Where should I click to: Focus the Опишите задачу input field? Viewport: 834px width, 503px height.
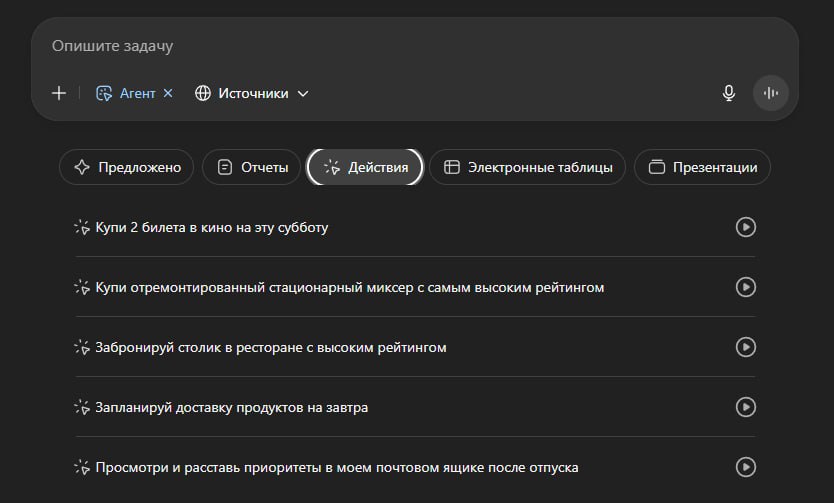point(400,46)
